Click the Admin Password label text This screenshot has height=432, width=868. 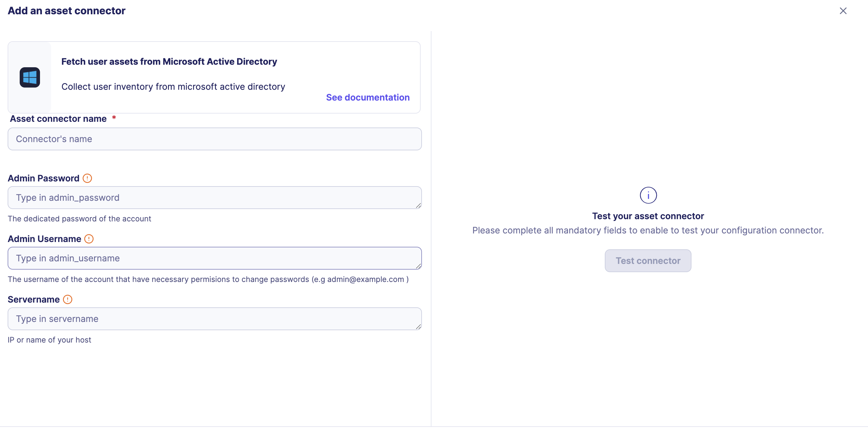point(43,178)
